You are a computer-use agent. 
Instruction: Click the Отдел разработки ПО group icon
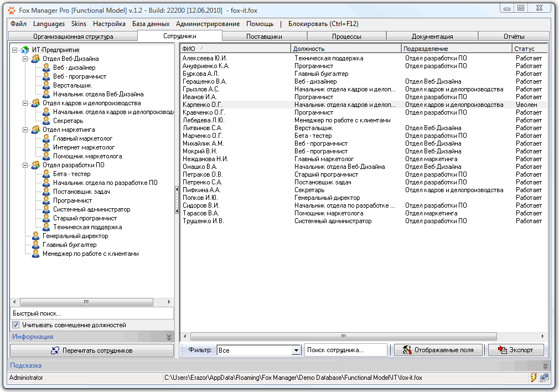click(35, 165)
